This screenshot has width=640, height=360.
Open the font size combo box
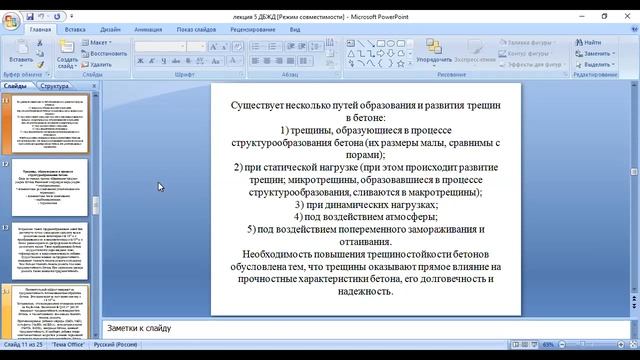(196, 47)
